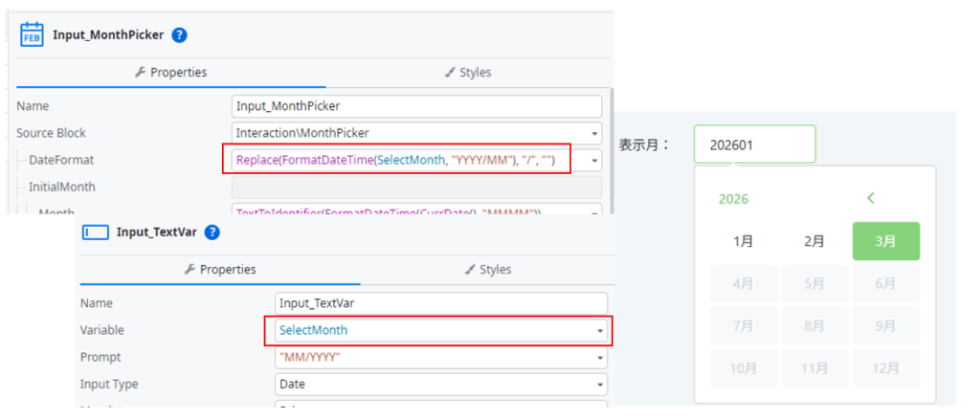Switch to Input_MonthPicker Styles tab
This screenshot has width=980, height=420.
tap(468, 72)
